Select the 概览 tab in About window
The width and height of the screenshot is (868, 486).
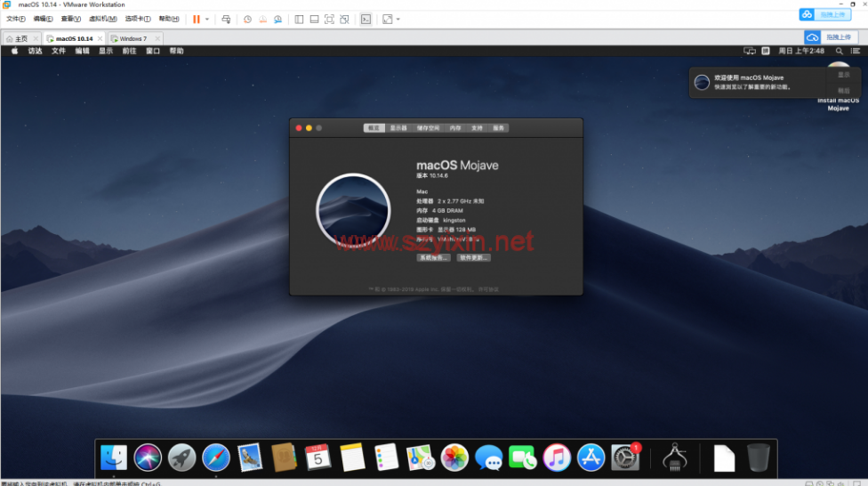(x=374, y=128)
